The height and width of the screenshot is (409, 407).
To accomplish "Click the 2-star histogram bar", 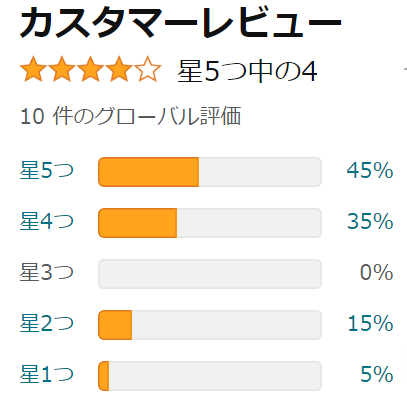I will tap(210, 325).
